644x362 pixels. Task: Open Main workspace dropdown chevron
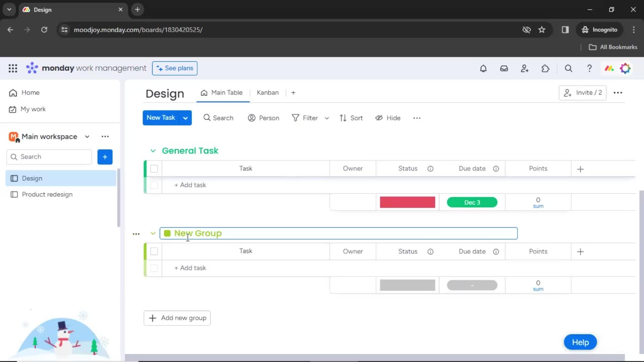[x=87, y=136]
